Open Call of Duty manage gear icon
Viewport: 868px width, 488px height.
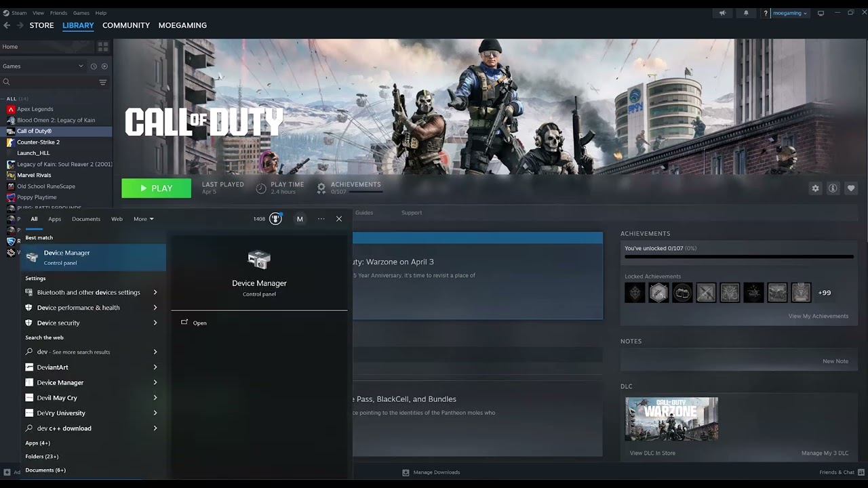(815, 188)
